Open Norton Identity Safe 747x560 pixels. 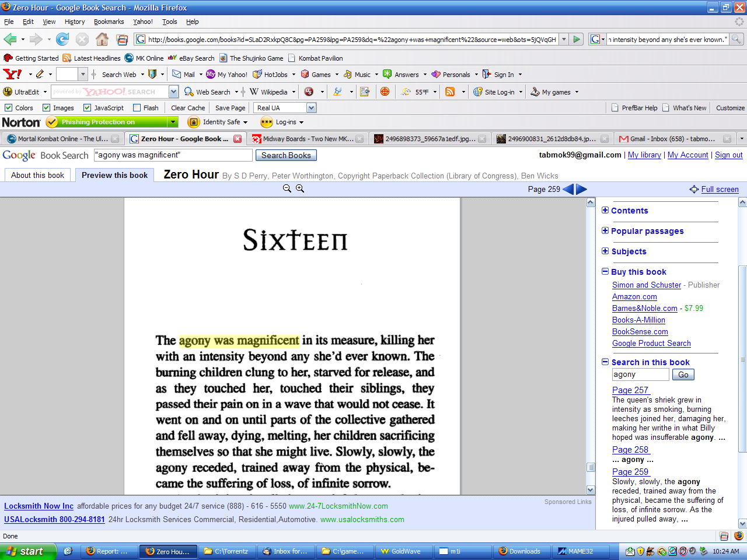click(x=215, y=122)
